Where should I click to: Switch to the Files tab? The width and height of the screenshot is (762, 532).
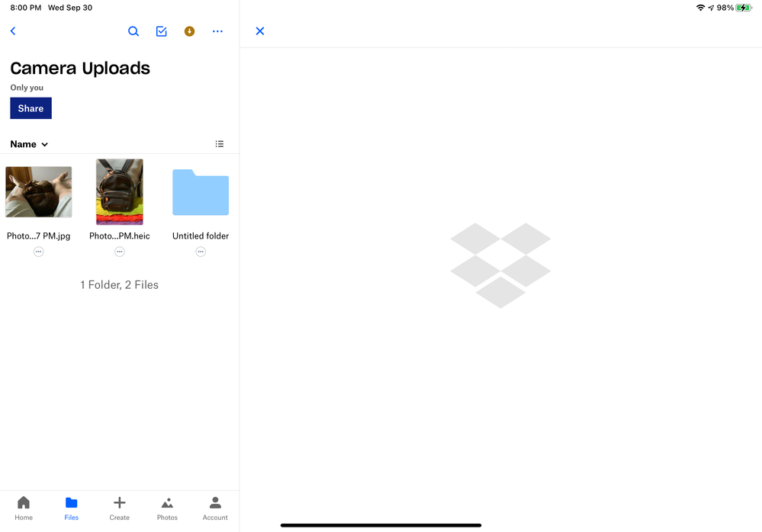tap(72, 508)
